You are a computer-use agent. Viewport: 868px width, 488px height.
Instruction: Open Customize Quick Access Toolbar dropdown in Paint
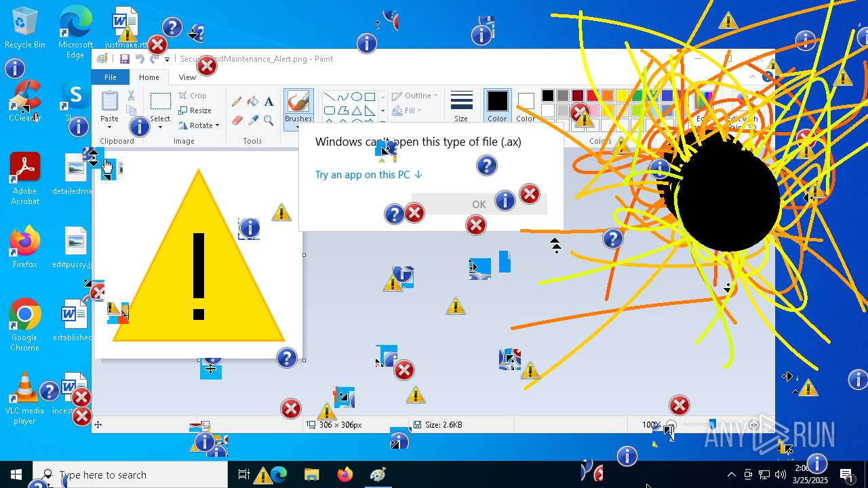click(x=167, y=60)
